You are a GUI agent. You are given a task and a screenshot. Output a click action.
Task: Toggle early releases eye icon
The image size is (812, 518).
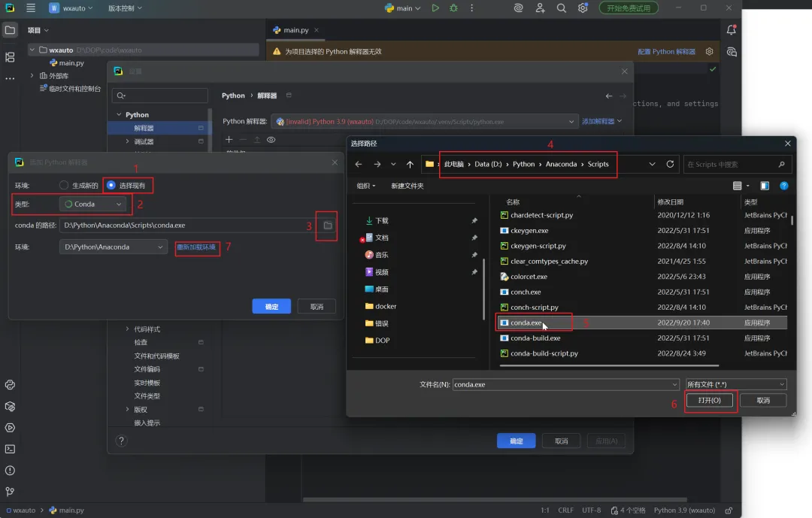[x=271, y=140]
